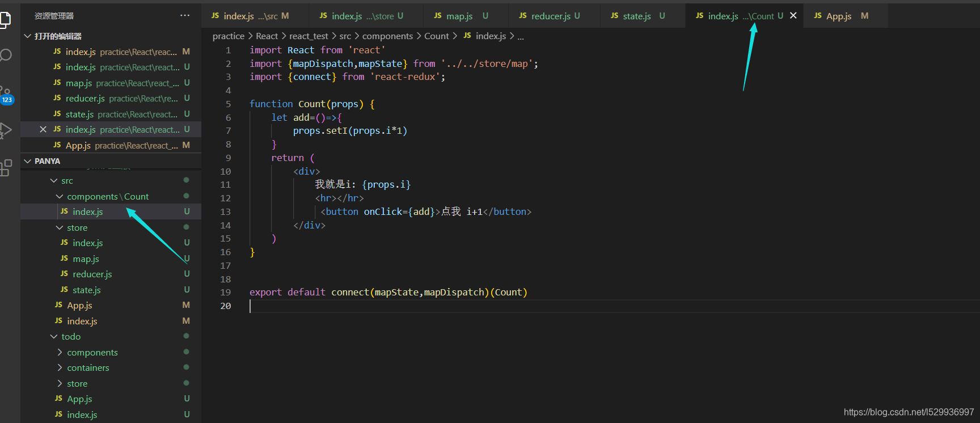
Task: Expand the containers folder under todo
Action: click(60, 367)
